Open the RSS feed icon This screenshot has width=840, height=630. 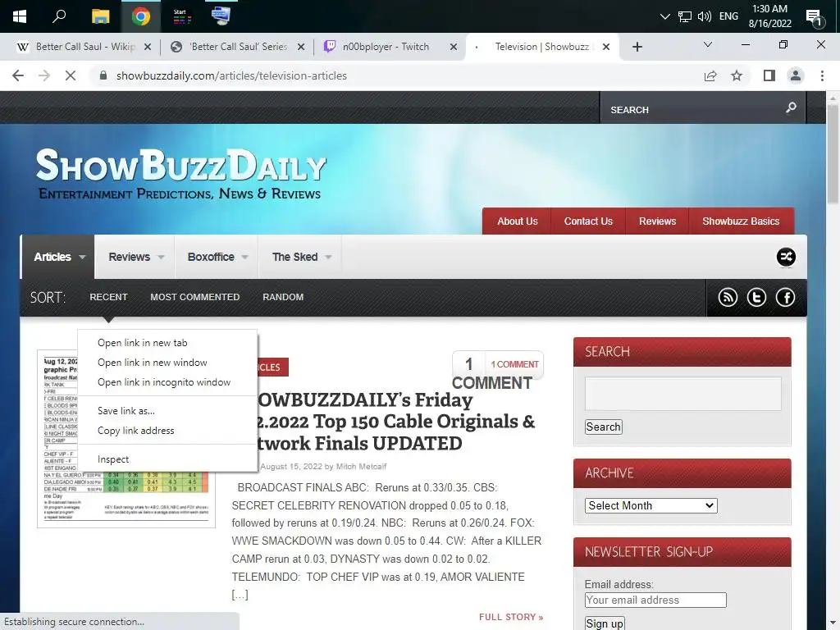pyautogui.click(x=728, y=297)
